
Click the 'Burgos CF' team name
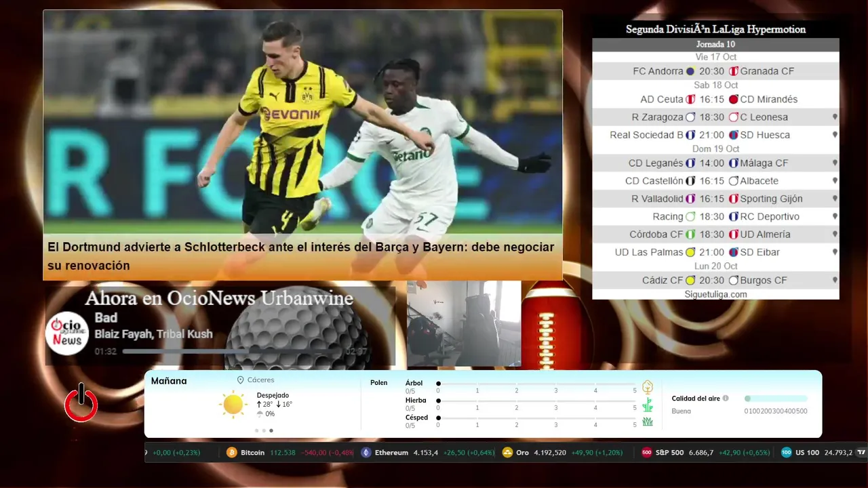click(x=764, y=281)
